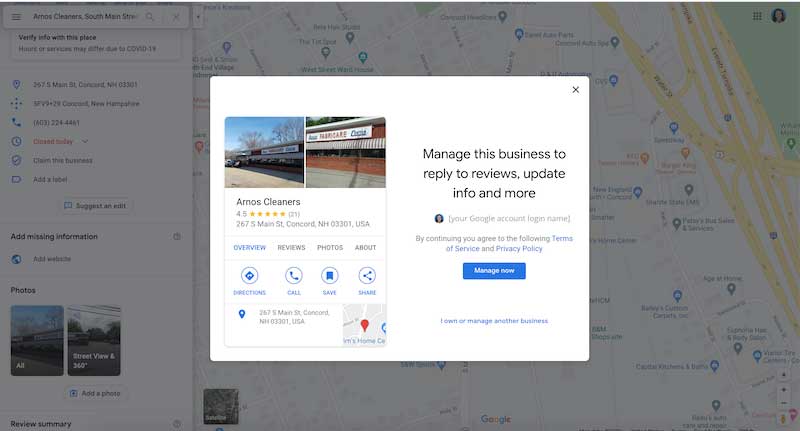
Task: Click the Google account avatar in dialog
Action: tap(439, 218)
